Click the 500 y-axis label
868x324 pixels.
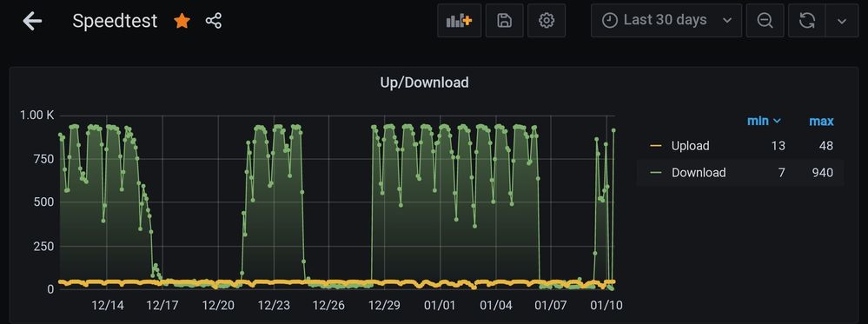43,202
